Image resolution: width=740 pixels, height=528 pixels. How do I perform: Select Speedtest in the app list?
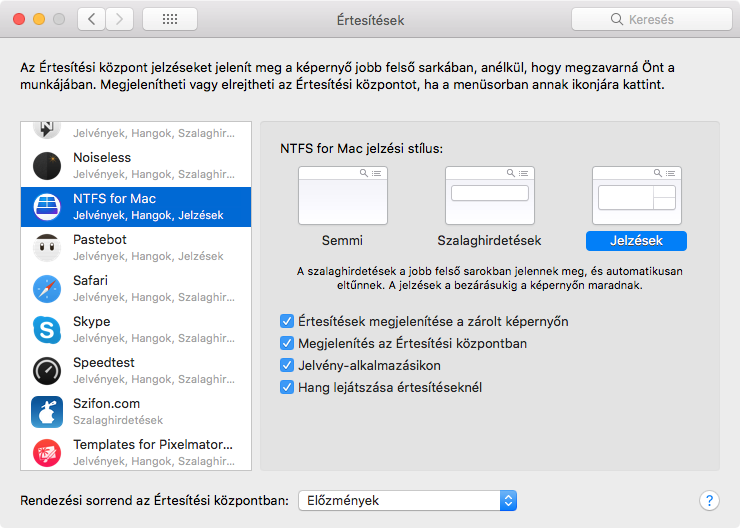click(136, 371)
